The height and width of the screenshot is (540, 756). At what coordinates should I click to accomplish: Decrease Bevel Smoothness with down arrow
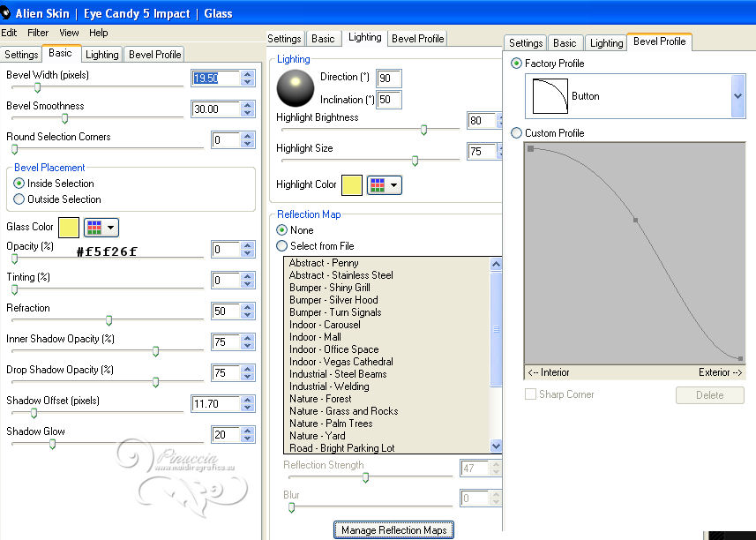pos(248,113)
